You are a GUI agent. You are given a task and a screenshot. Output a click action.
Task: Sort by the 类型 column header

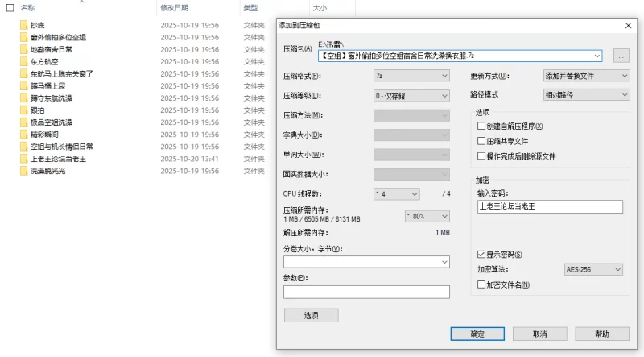point(250,8)
